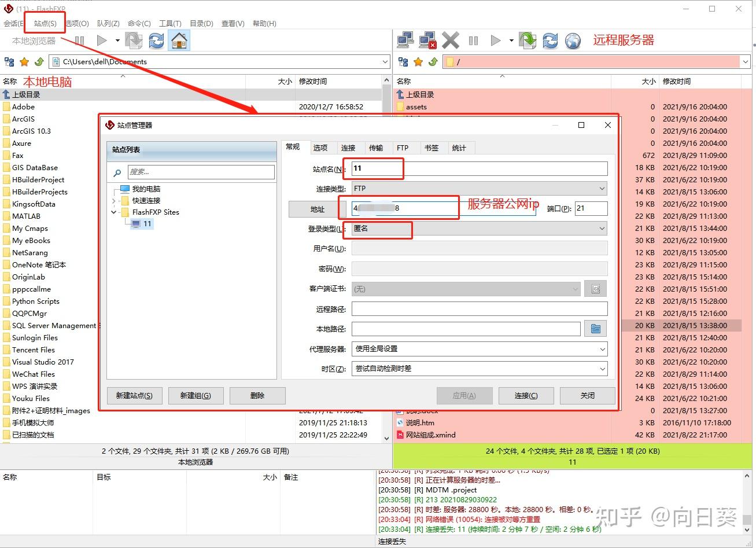This screenshot has width=756, height=548.
Task: Open 连接类型 FTP dropdown
Action: (480, 189)
